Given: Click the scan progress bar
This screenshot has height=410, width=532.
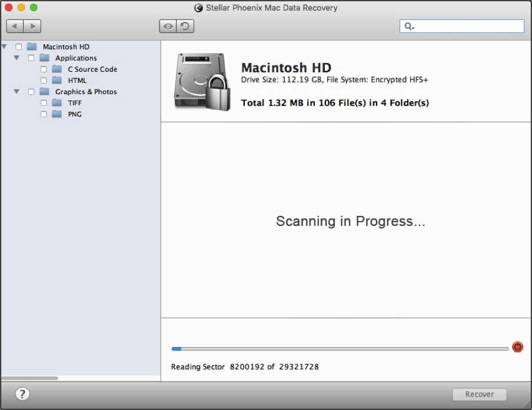Looking at the screenshot, I should (x=340, y=349).
